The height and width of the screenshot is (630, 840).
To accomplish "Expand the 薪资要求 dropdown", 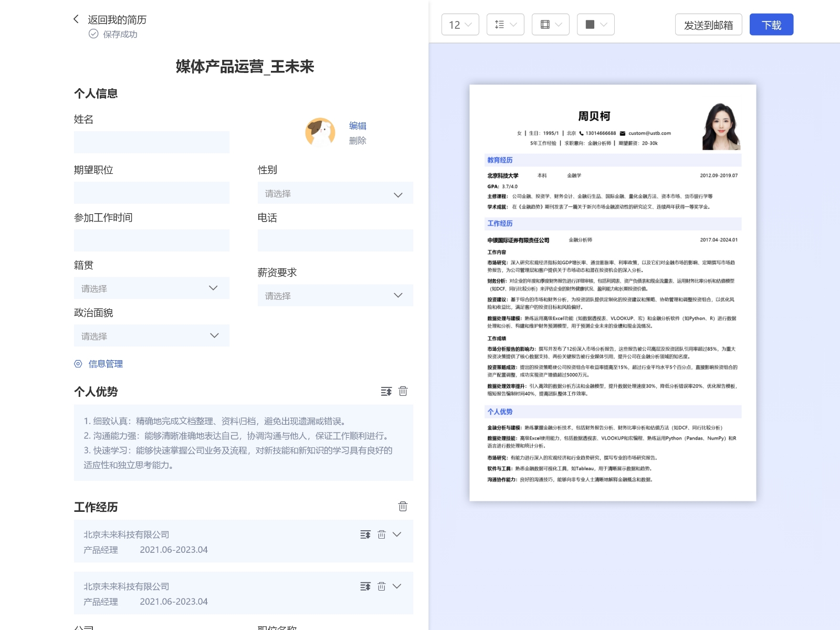I will click(335, 296).
